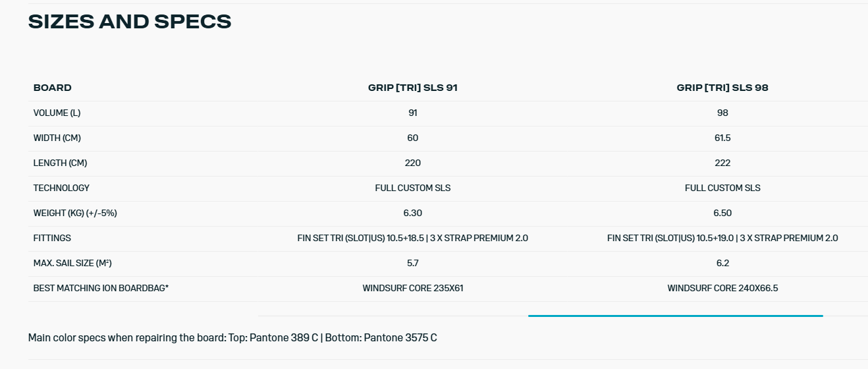
Task: Select the WIDTH (CM) row label
Action: (x=57, y=138)
